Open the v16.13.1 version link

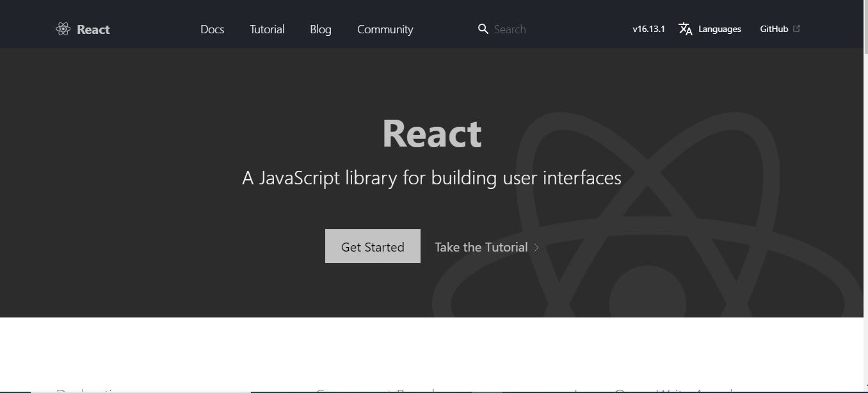648,29
